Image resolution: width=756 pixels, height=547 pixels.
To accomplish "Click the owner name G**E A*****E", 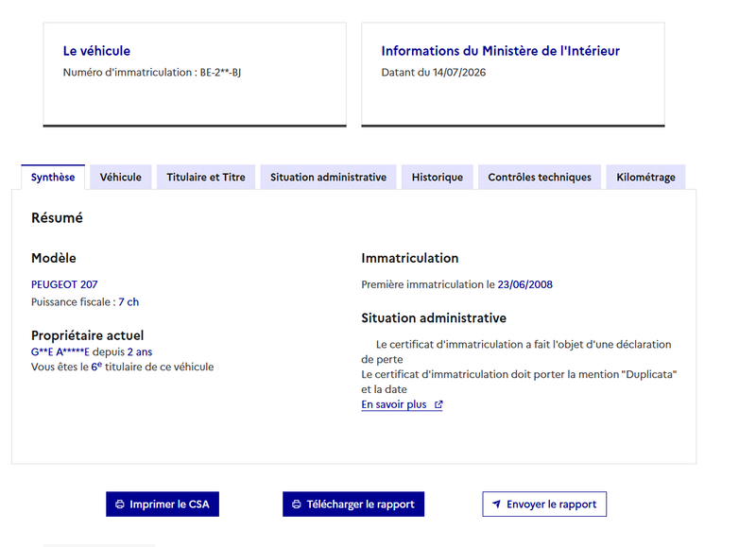I will click(x=60, y=351).
